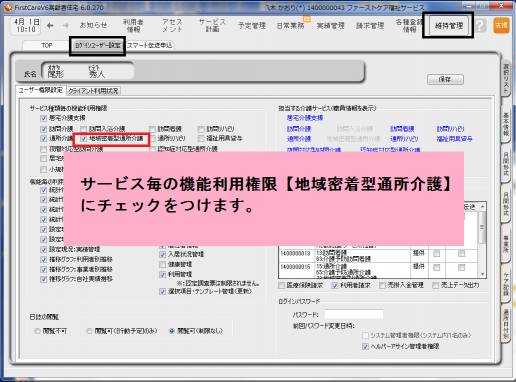
Task: Enable the 売上データ出力 checkbox
Action: point(435,285)
